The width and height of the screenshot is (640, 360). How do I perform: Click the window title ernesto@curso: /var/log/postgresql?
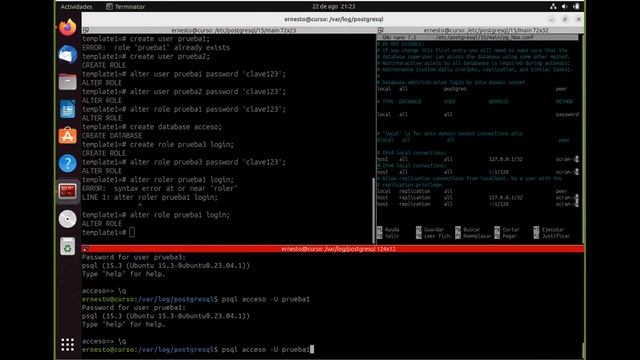tap(333, 19)
